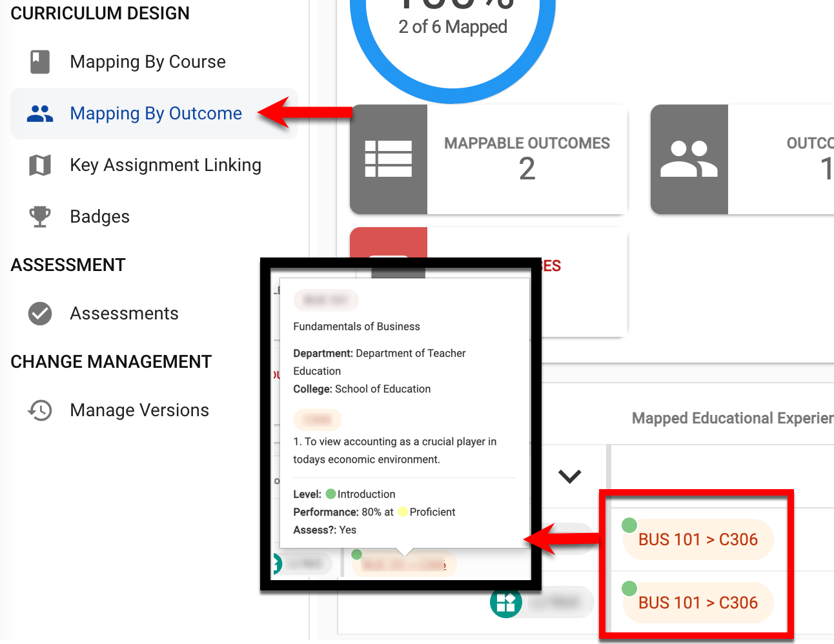Click the green Introduction level dot in popup
834x644 pixels.
pos(331,494)
